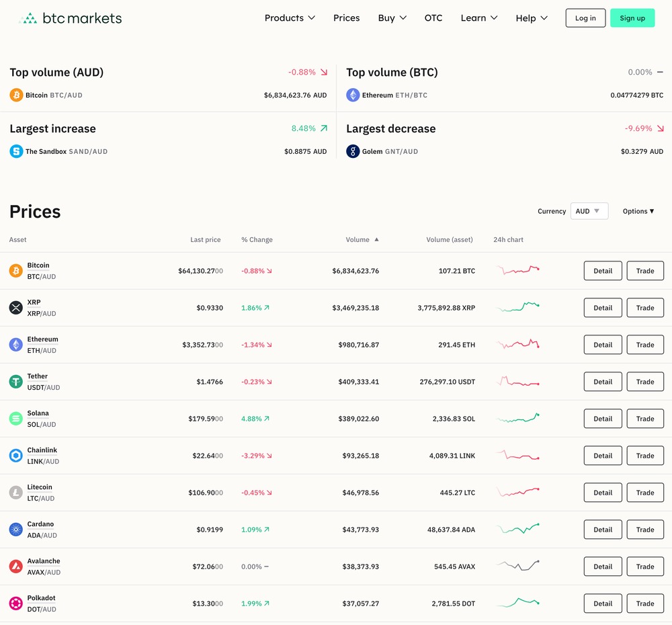
Task: Click the Chainlink coin icon
Action: click(16, 455)
